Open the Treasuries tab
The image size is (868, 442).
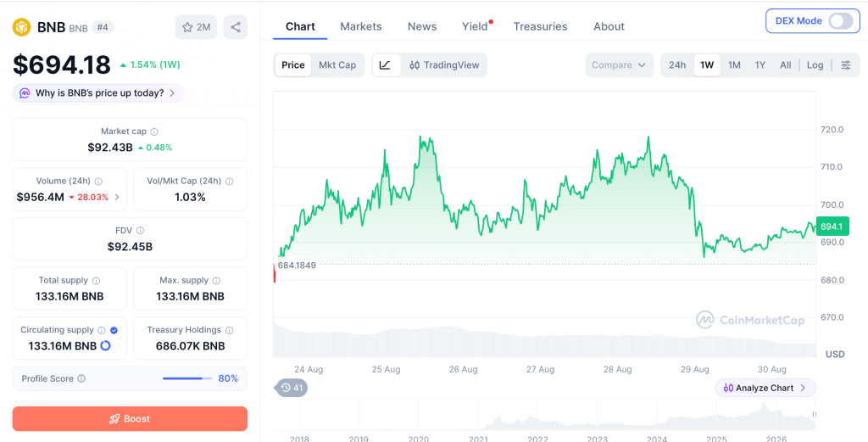coord(540,26)
